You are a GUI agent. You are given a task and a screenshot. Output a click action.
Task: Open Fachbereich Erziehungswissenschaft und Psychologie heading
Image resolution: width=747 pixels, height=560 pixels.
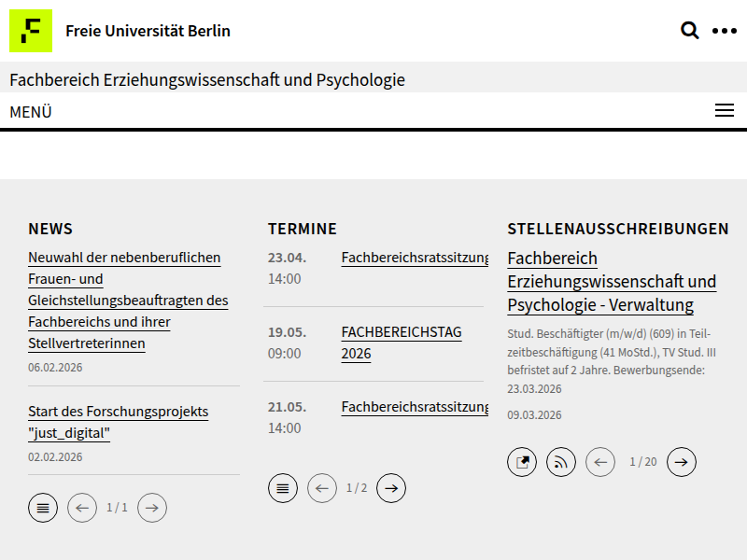tap(207, 80)
